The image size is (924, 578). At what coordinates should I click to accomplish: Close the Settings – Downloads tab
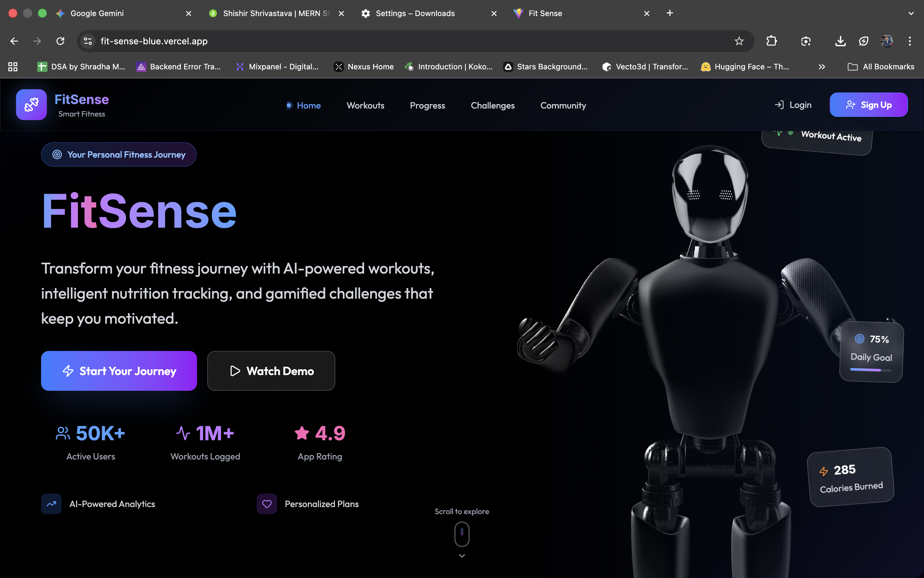494,13
